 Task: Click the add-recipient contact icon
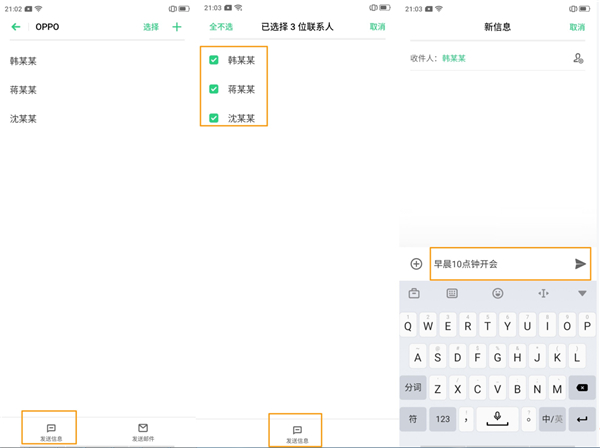click(x=578, y=59)
